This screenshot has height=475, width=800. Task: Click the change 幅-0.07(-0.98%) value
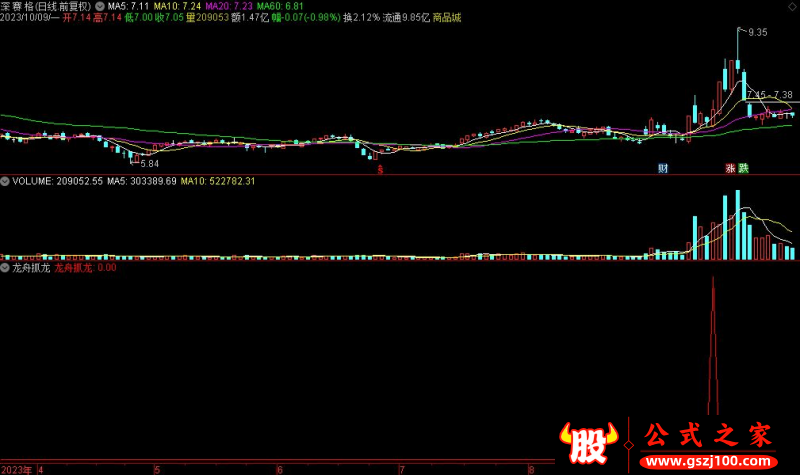point(306,18)
